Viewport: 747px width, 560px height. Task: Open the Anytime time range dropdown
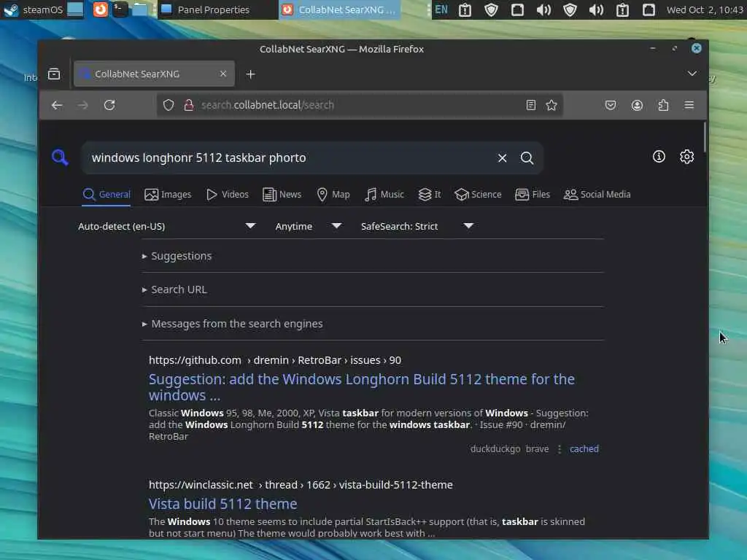pos(309,226)
